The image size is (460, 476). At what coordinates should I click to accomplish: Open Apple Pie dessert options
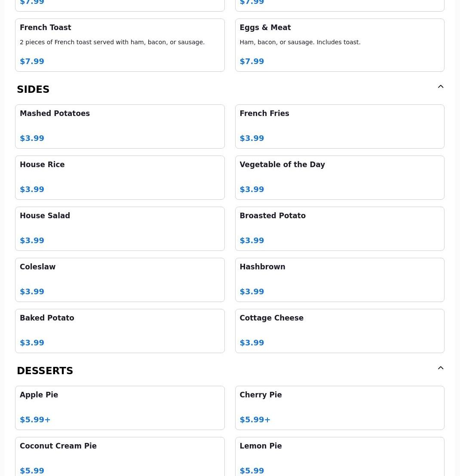coord(120,408)
